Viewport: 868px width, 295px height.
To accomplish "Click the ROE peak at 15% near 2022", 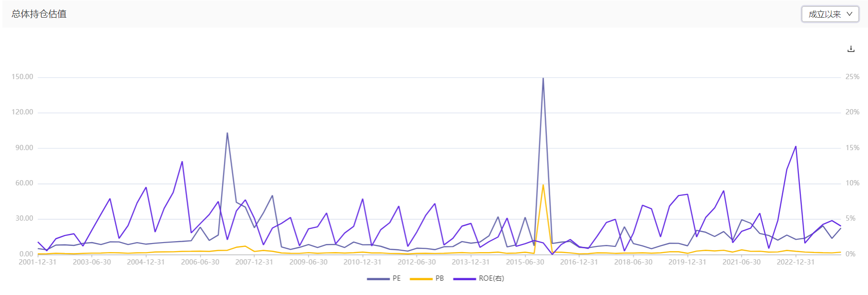I will coord(796,147).
